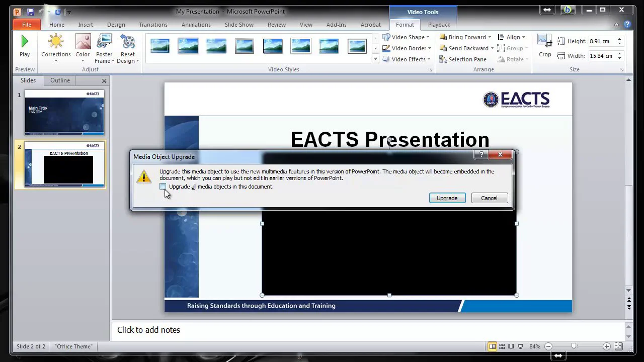644x362 pixels.
Task: Click the notes area to add notes
Action: (368, 330)
